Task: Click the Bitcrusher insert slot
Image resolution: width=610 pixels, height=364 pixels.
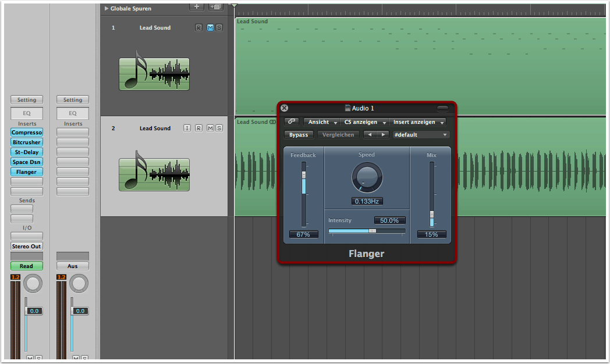Action: pyautogui.click(x=26, y=142)
